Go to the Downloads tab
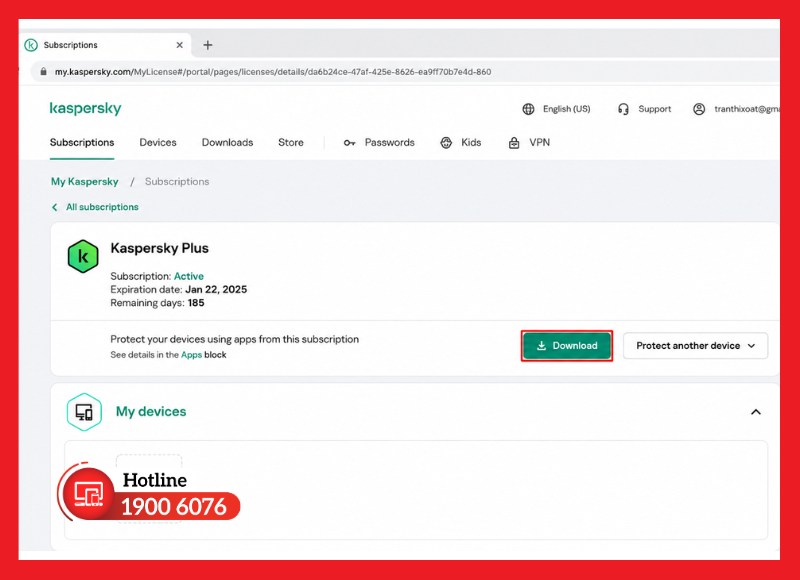The image size is (800, 580). pyautogui.click(x=228, y=143)
